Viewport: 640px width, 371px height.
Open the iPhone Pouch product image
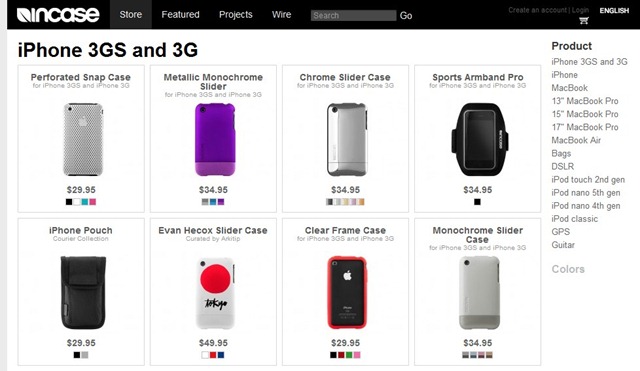pos(83,292)
